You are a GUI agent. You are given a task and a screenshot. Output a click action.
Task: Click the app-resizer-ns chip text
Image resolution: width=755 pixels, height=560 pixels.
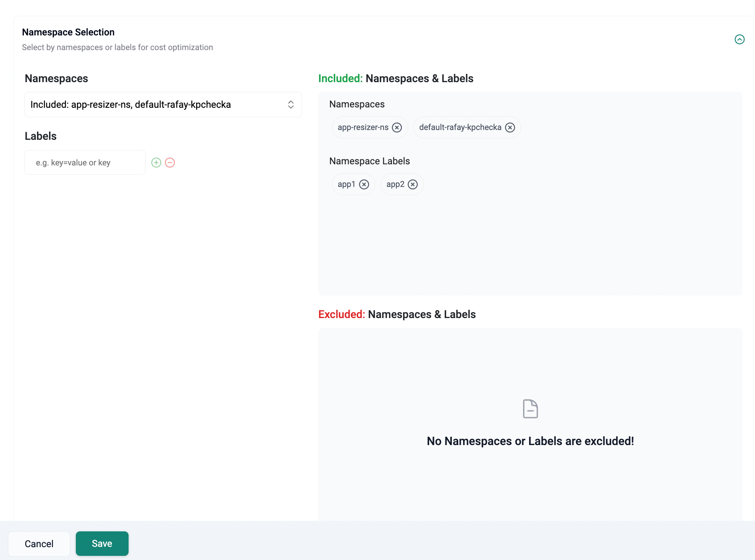pyautogui.click(x=363, y=127)
